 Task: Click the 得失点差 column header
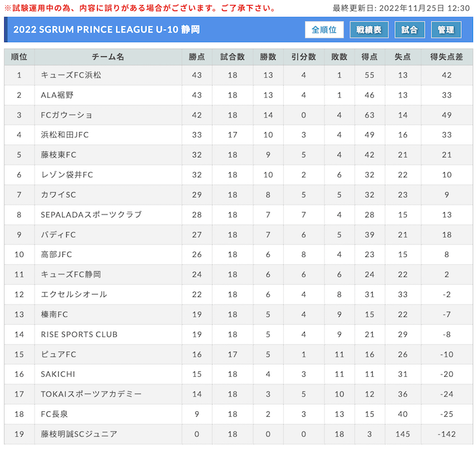click(446, 57)
